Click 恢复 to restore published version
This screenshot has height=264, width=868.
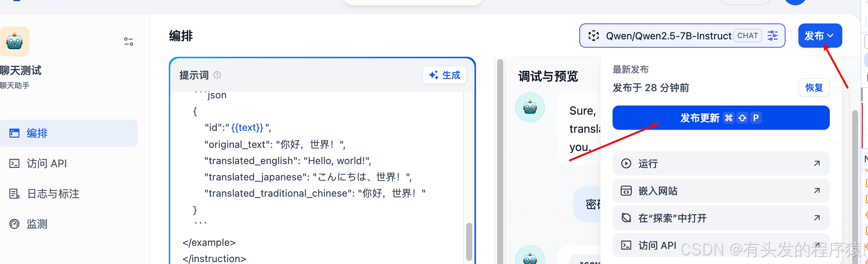coord(814,88)
